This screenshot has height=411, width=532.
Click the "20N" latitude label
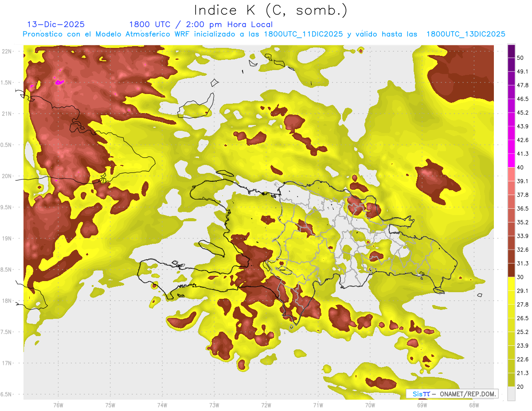tap(7, 176)
